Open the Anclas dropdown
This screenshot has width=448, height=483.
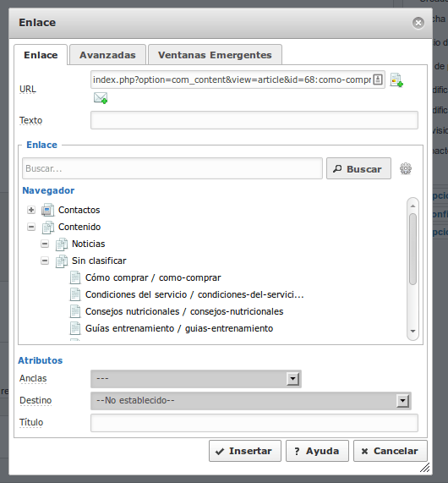pos(196,379)
